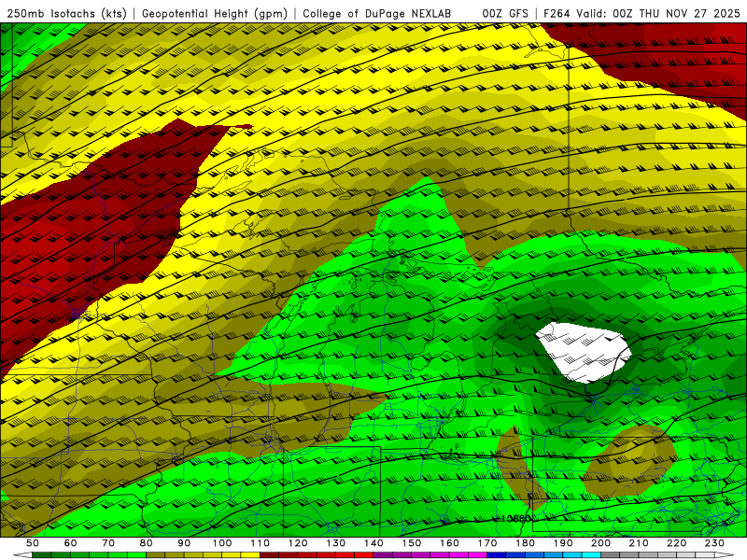Click the colorbar value 50

33,543
